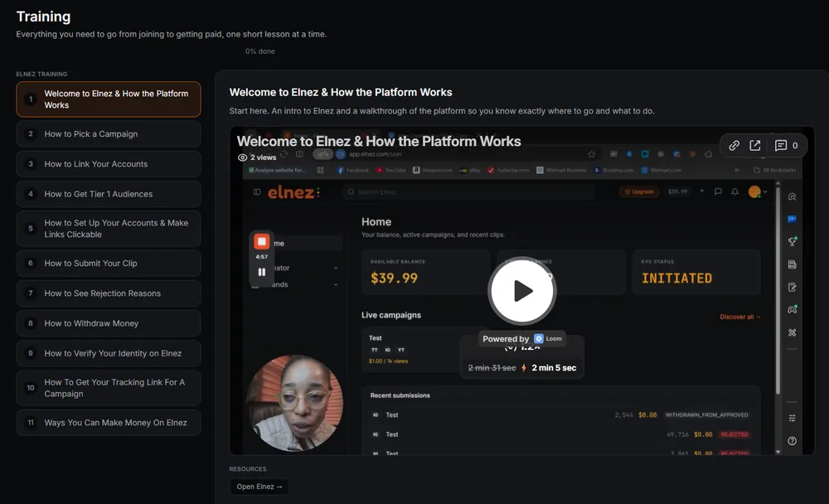Viewport: 829px width, 504px height.
Task: Click the scissors tools icon in sidebar
Action: click(x=792, y=332)
